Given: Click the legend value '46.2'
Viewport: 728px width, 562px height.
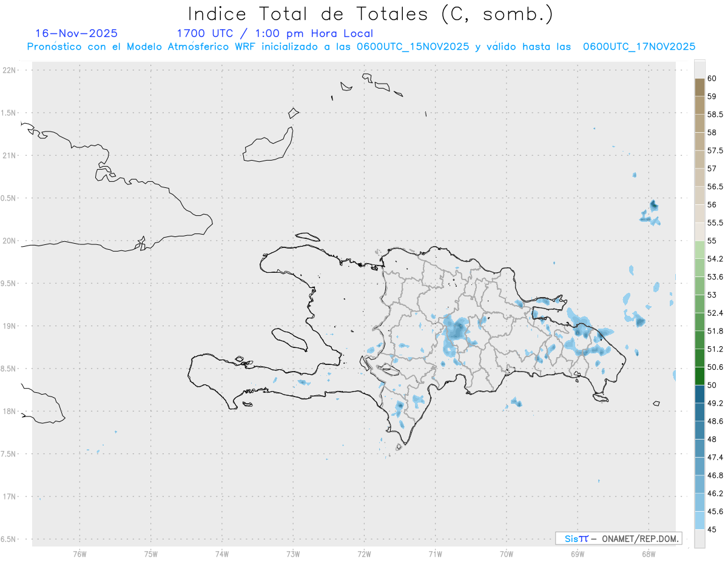Looking at the screenshot, I should [715, 493].
